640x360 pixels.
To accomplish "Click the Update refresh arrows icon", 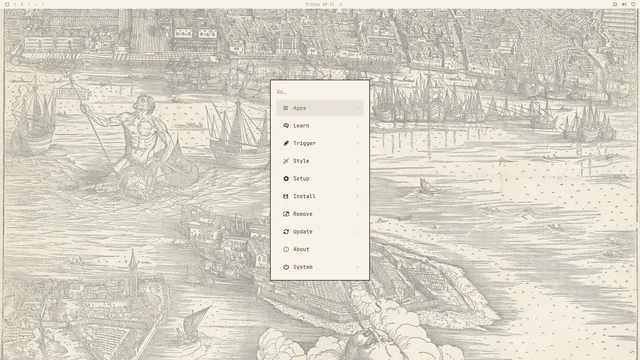I will coord(286,232).
